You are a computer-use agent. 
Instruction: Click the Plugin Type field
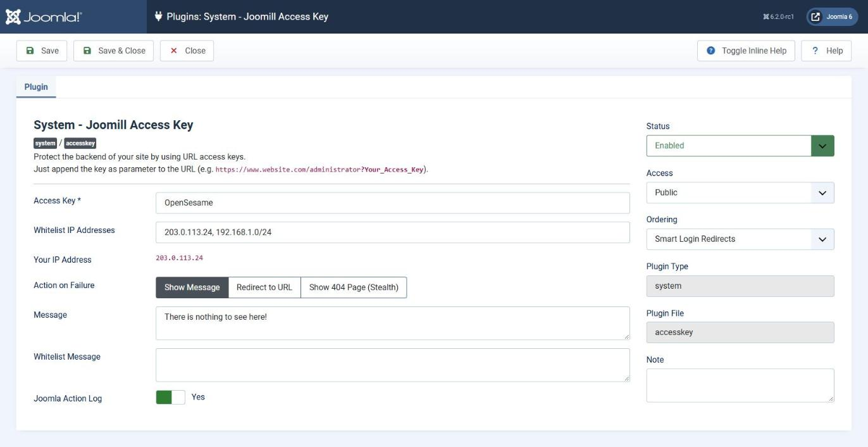(x=740, y=286)
